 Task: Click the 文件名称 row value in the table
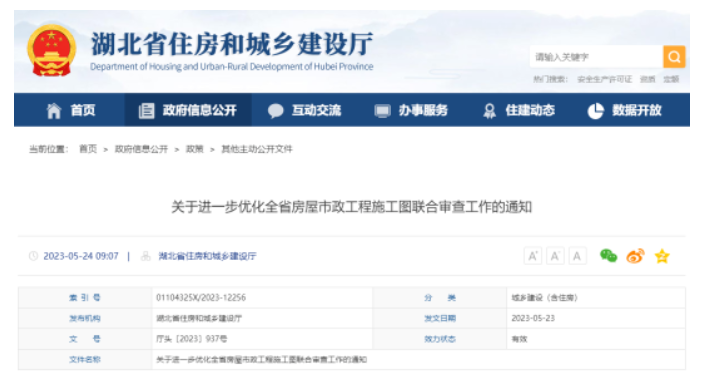tap(262, 360)
